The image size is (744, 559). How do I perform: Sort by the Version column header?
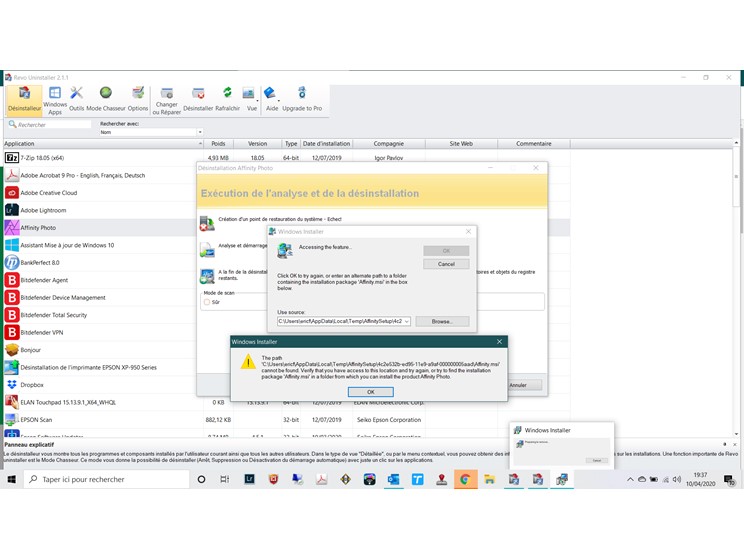(257, 143)
